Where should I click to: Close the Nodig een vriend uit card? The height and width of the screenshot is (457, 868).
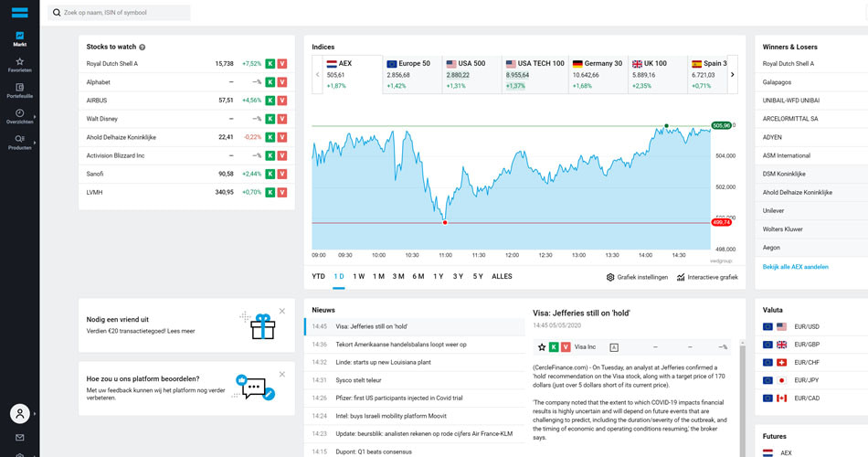(x=282, y=312)
